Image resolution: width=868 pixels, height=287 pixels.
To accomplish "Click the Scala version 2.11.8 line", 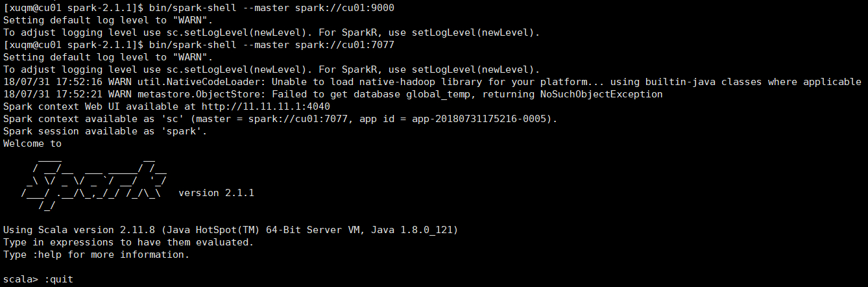I will click(230, 230).
